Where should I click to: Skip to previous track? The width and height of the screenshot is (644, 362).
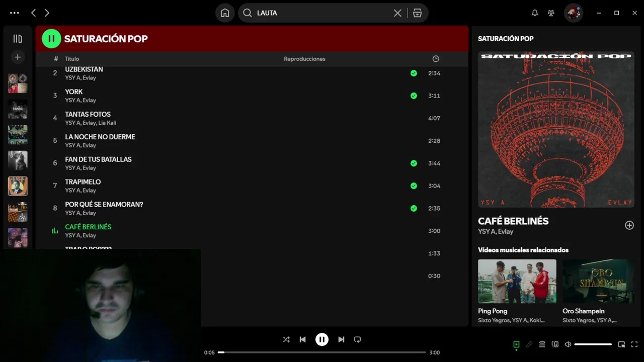click(x=302, y=339)
